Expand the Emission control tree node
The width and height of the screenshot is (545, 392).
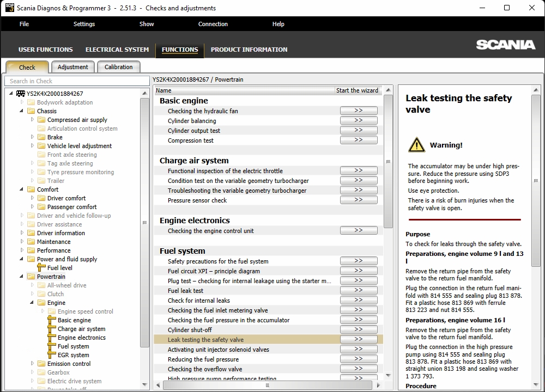coord(33,364)
